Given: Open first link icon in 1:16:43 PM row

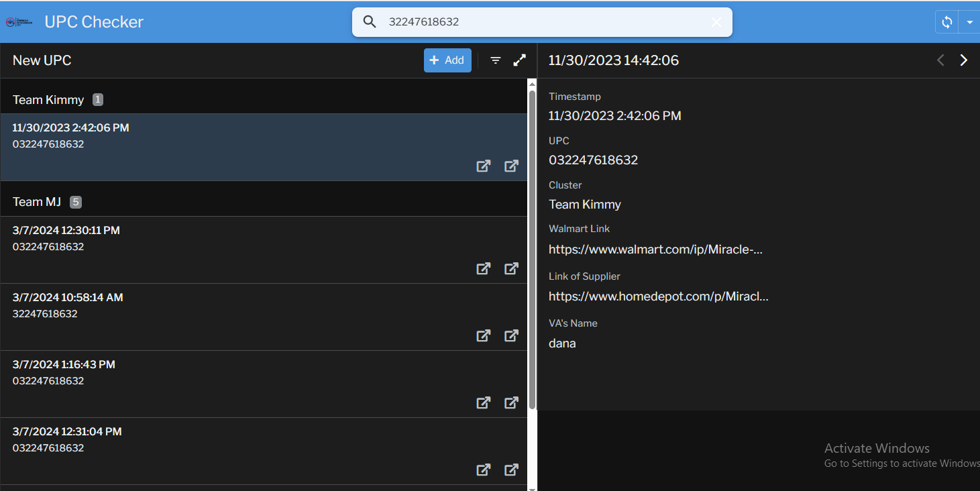Looking at the screenshot, I should [x=484, y=402].
